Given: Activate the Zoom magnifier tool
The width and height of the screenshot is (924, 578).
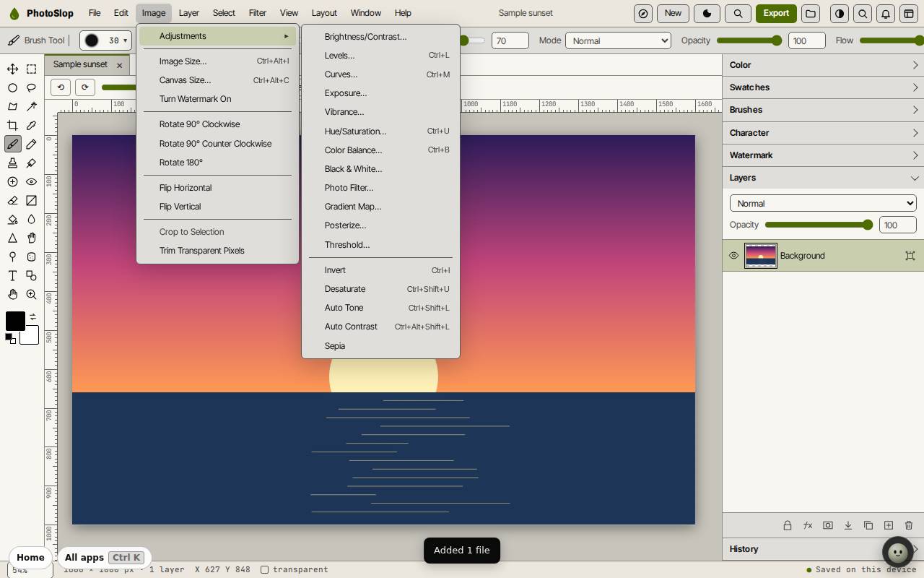Looking at the screenshot, I should coord(31,294).
